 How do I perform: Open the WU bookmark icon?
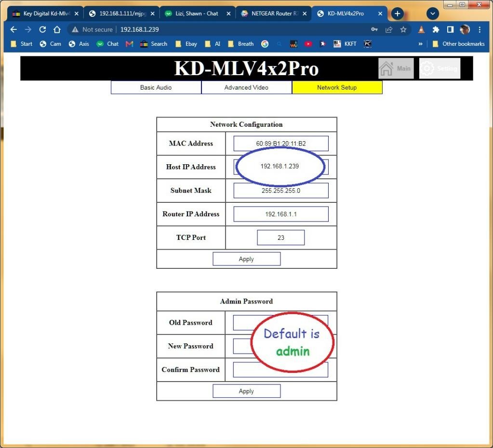(293, 44)
